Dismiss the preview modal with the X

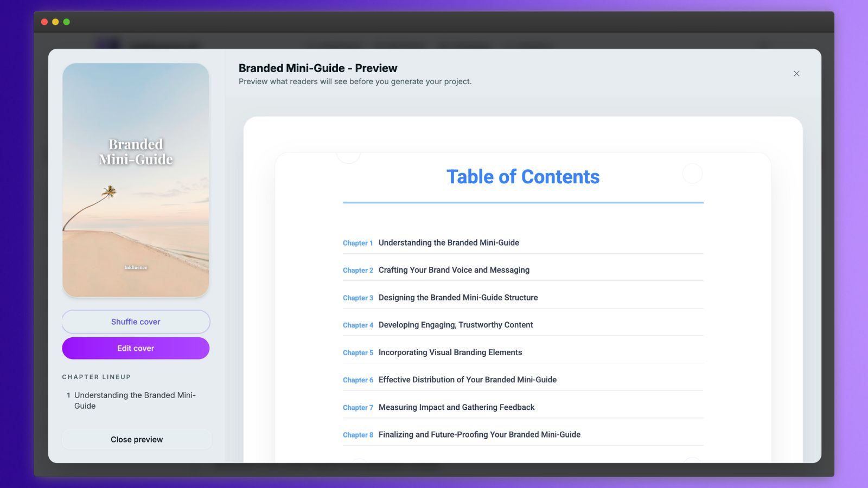point(796,73)
